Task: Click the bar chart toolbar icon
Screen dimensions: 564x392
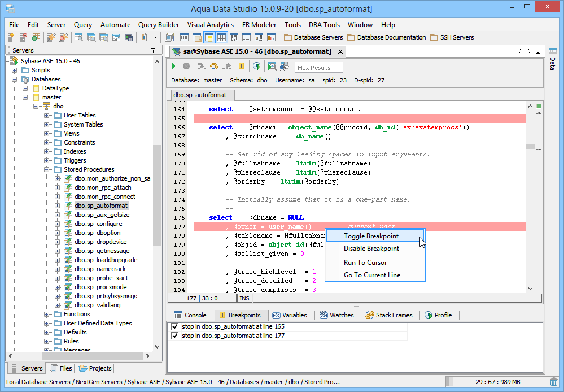Action: pos(272,38)
